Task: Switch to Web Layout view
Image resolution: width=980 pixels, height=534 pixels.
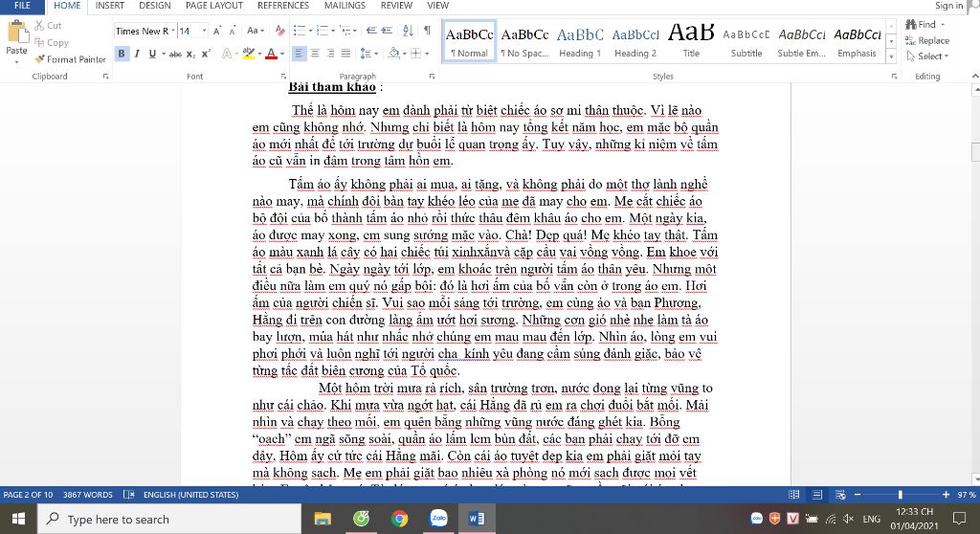Action: [840, 495]
